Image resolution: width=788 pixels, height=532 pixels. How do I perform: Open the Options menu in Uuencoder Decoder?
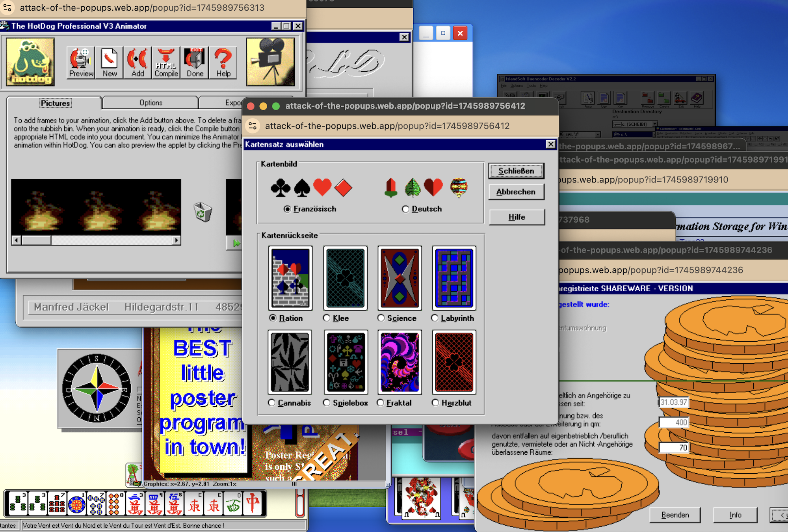[516, 86]
